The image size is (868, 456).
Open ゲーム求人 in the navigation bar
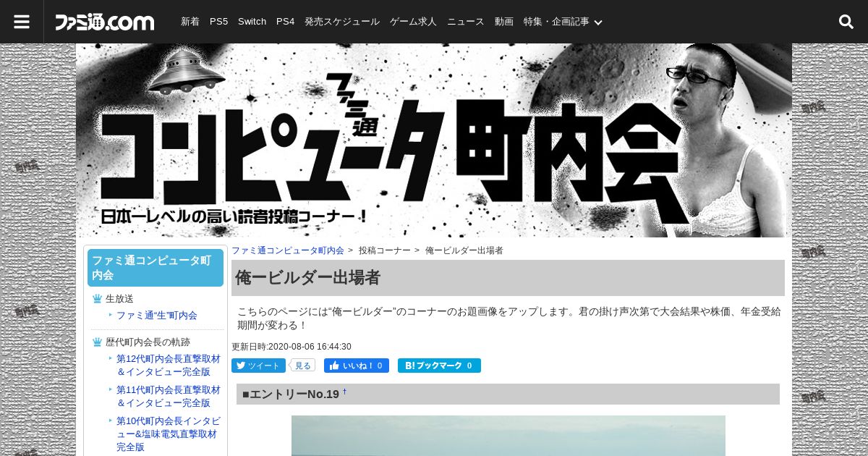(413, 22)
